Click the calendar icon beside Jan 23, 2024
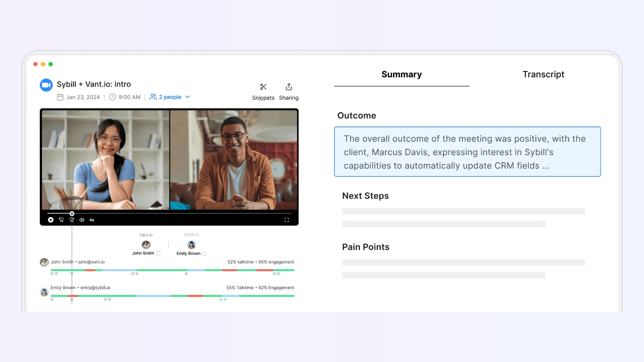Screen dimensions: 644x362 pos(60,97)
